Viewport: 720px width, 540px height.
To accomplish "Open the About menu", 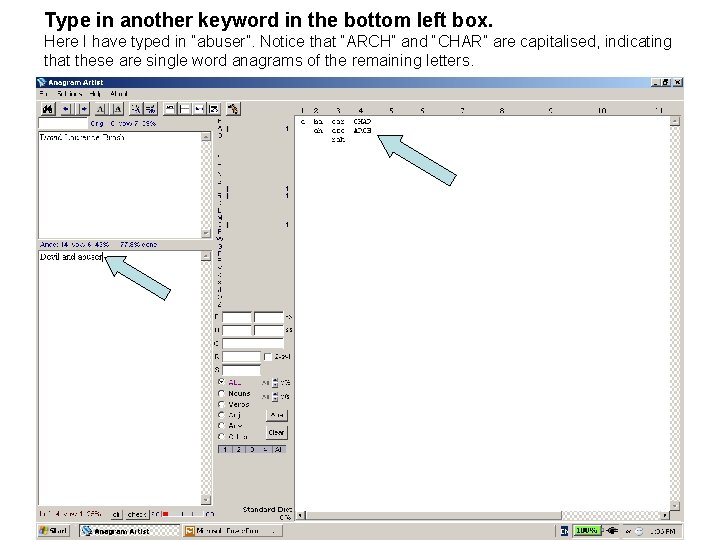I will tap(118, 94).
